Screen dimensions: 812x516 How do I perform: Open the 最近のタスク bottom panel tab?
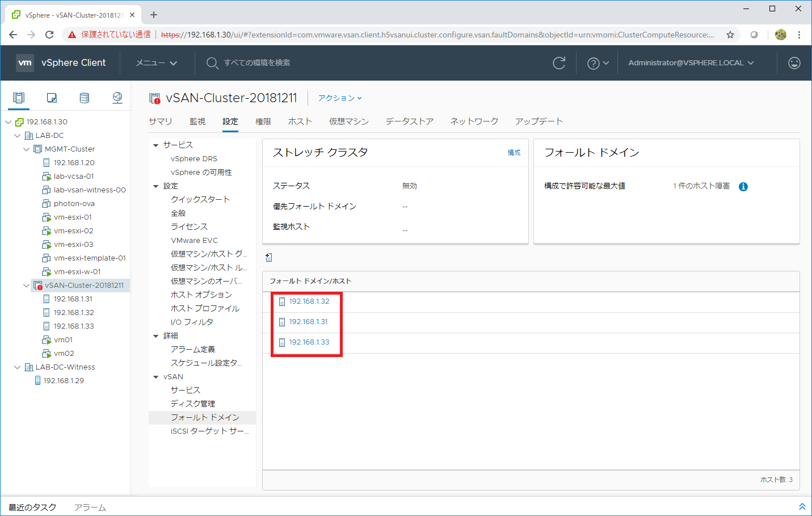(x=32, y=507)
